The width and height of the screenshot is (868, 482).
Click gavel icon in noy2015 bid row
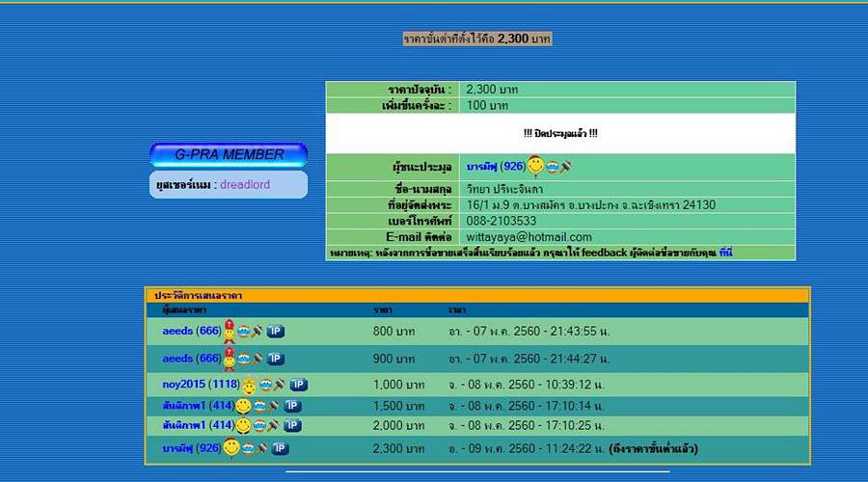point(279,385)
